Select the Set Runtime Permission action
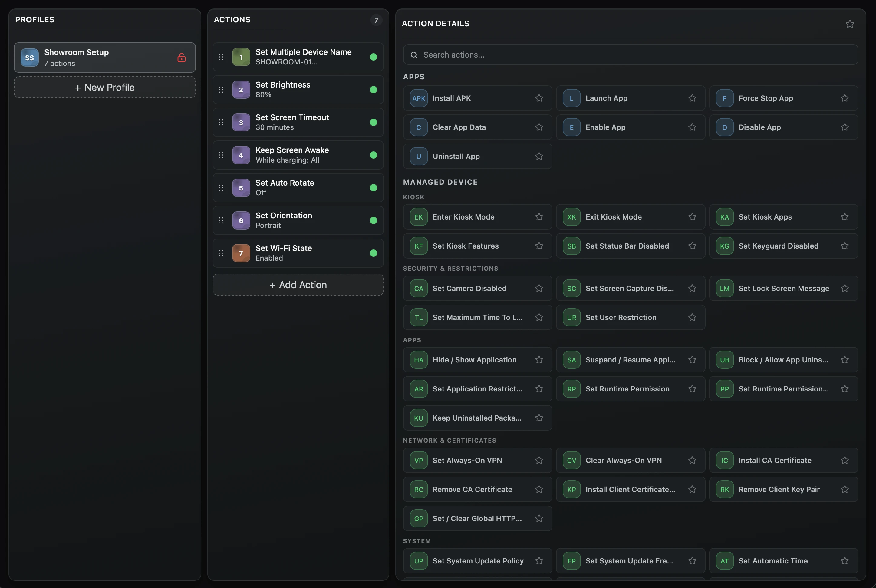Viewport: 876px width, 588px height. tap(630, 389)
